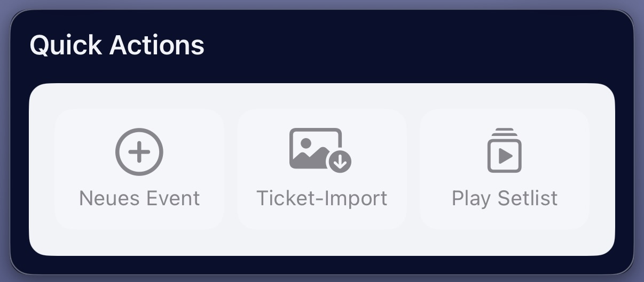This screenshot has width=644, height=282.
Task: Click the play triangle inside the setlist icon
Action: [505, 156]
